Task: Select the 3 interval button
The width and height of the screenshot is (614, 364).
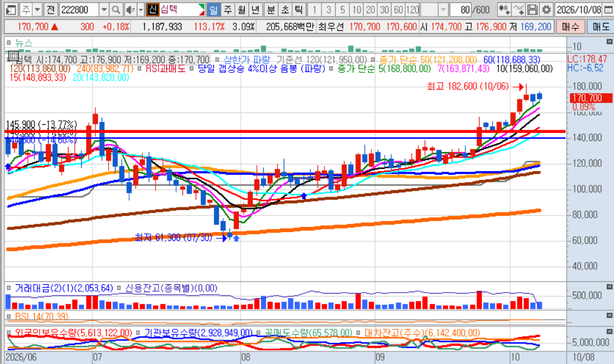Action: [x=329, y=9]
